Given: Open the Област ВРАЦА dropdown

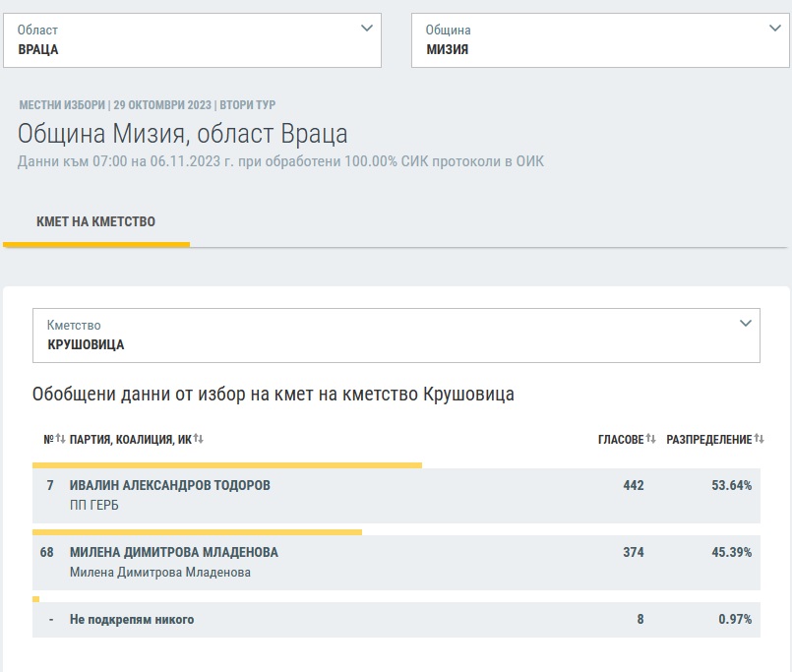Looking at the screenshot, I should click(x=192, y=40).
